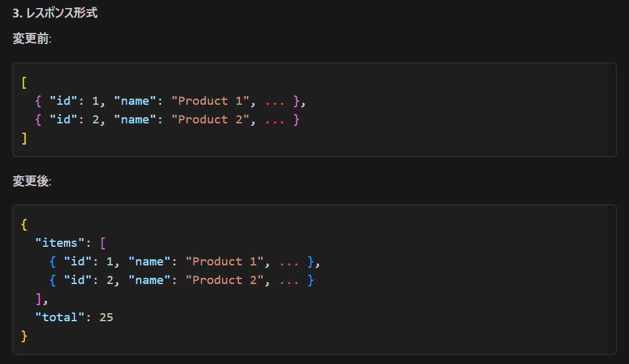Click "Product 2" string in the 変更前 code block

click(x=211, y=119)
